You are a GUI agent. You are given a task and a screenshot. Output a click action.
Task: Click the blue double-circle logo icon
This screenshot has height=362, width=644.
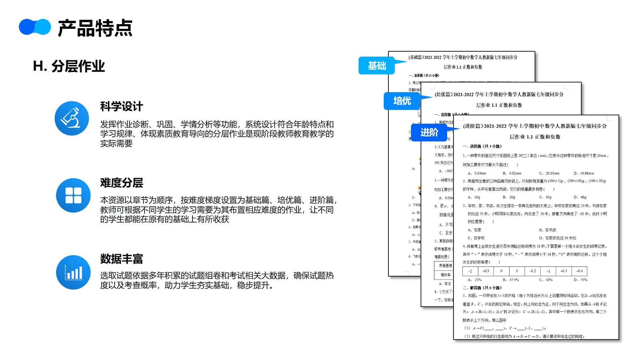pyautogui.click(x=35, y=27)
